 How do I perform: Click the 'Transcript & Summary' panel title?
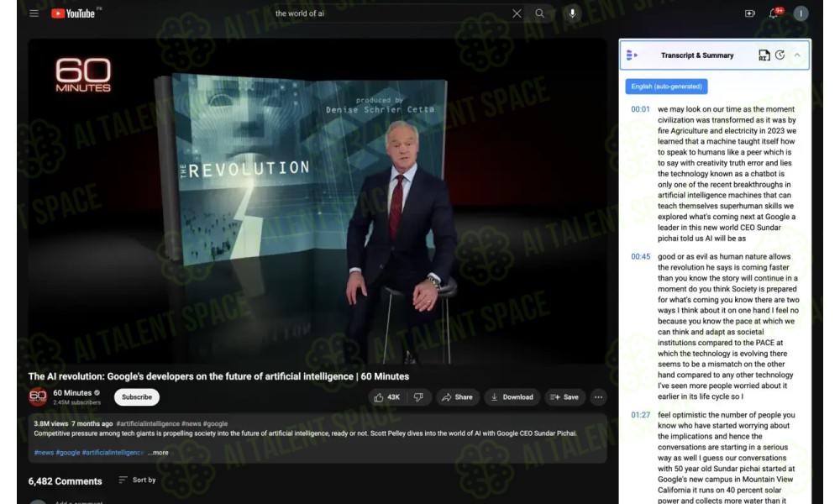697,55
